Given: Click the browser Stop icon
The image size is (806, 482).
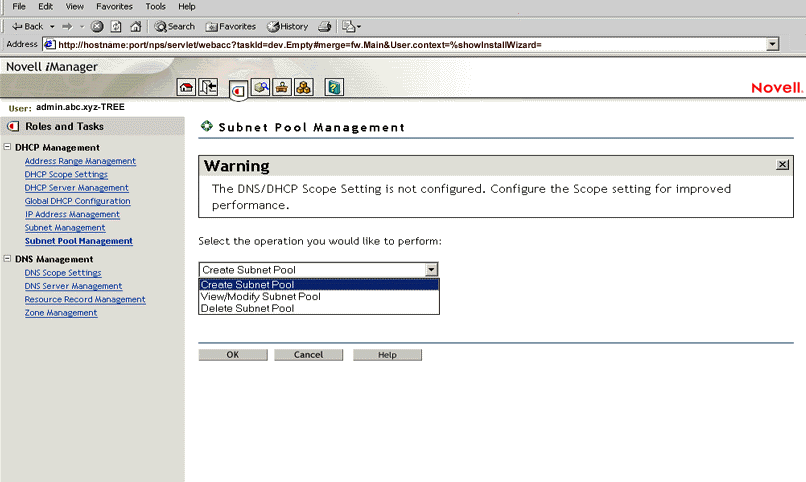Looking at the screenshot, I should tap(97, 27).
